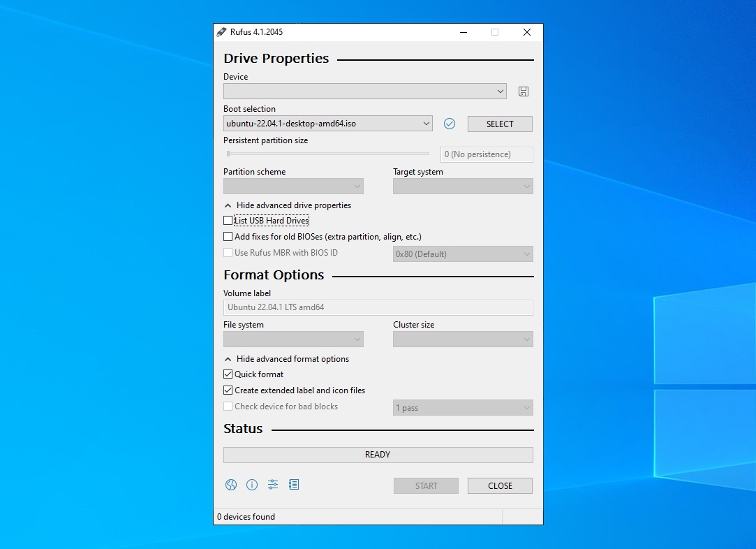Click the 'Drive Properties' heading
The width and height of the screenshot is (756, 549).
tap(276, 59)
